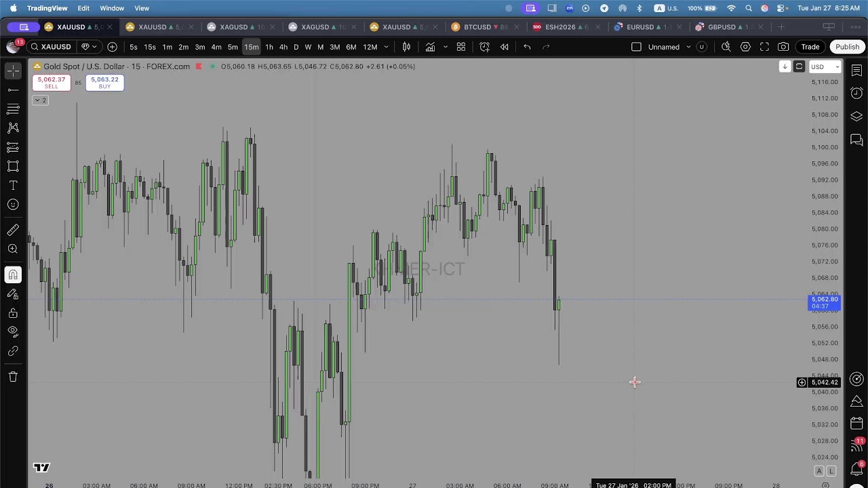The image size is (868, 488).
Task: Open the emoji icons tool
Action: (x=13, y=205)
